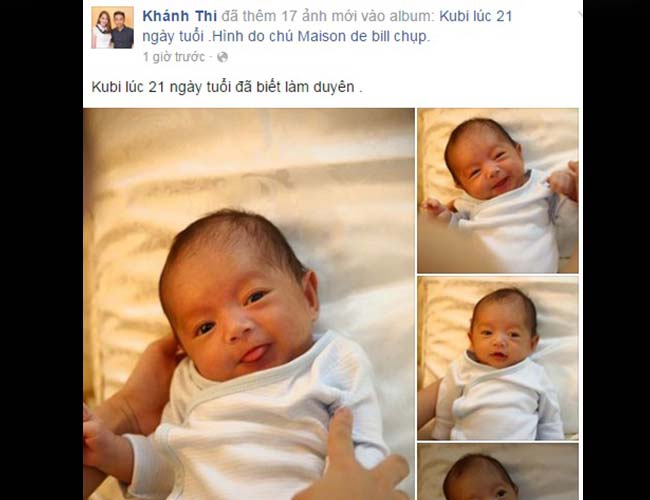The height and width of the screenshot is (500, 650).
Task: Open the Khánh Thi profile name link
Action: 179,16
